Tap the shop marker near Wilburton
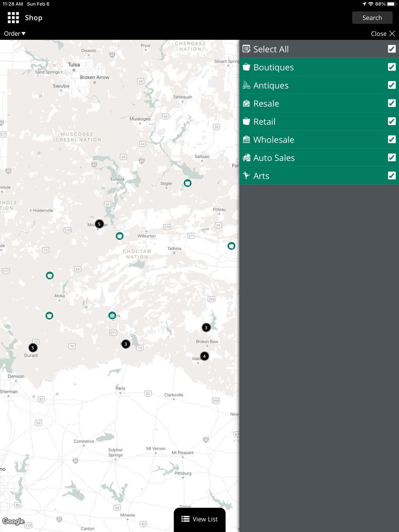399x532 pixels. [119, 236]
